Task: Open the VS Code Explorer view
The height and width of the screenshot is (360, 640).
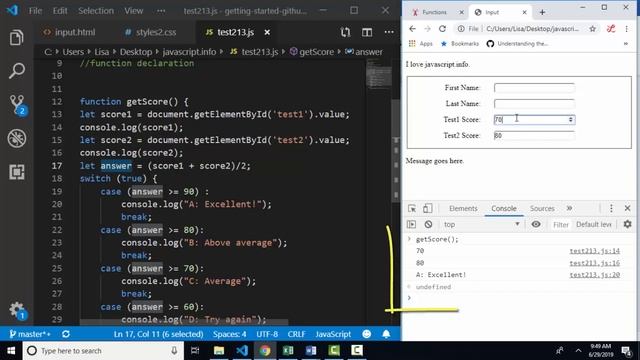Action: (16, 38)
